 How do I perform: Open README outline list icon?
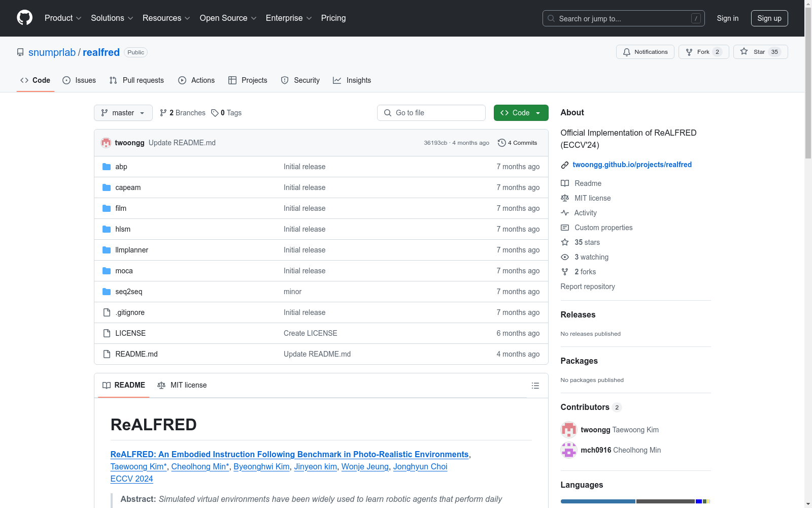pos(535,386)
